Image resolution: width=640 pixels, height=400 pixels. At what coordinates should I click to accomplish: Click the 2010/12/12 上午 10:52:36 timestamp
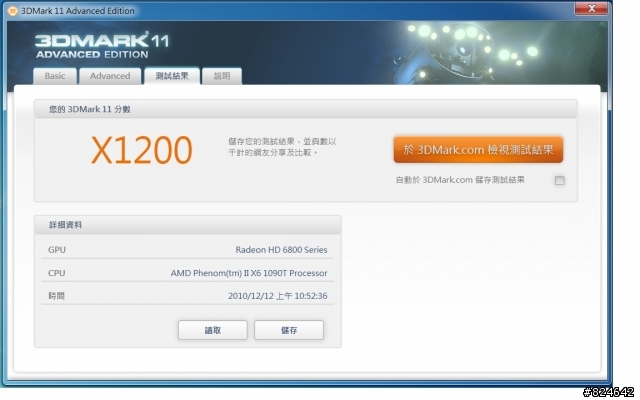(278, 296)
